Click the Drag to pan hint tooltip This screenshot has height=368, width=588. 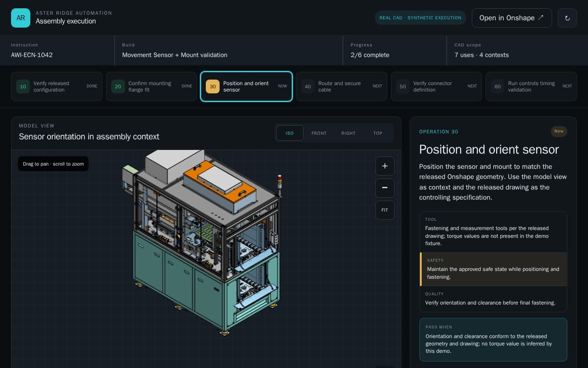point(53,164)
